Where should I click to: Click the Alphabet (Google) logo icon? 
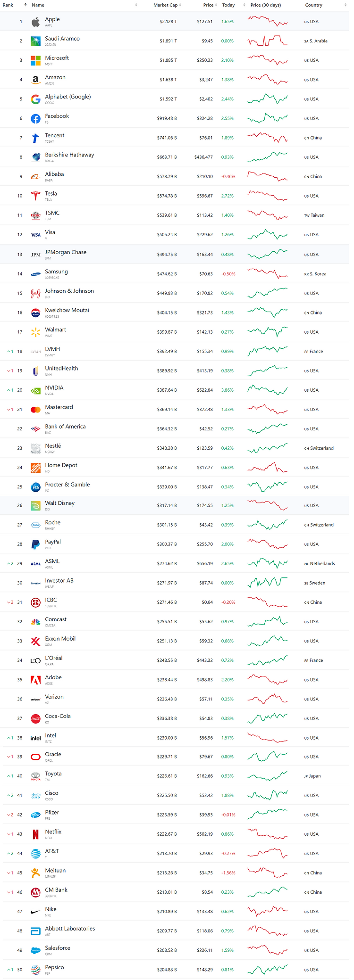tap(35, 99)
